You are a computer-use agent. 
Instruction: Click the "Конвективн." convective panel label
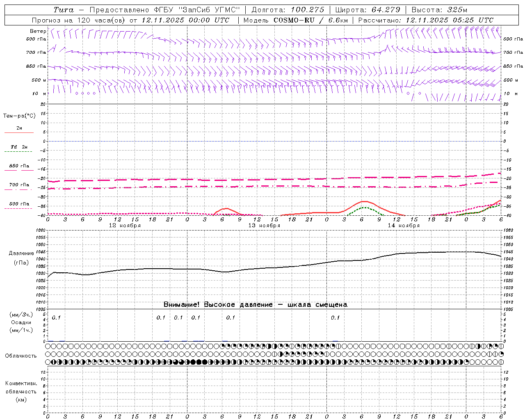pos(21,383)
